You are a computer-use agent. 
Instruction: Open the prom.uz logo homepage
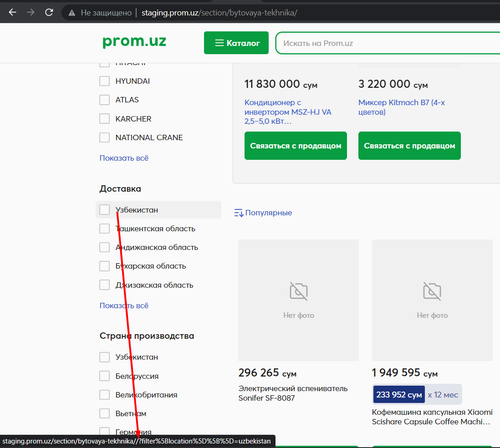click(134, 41)
